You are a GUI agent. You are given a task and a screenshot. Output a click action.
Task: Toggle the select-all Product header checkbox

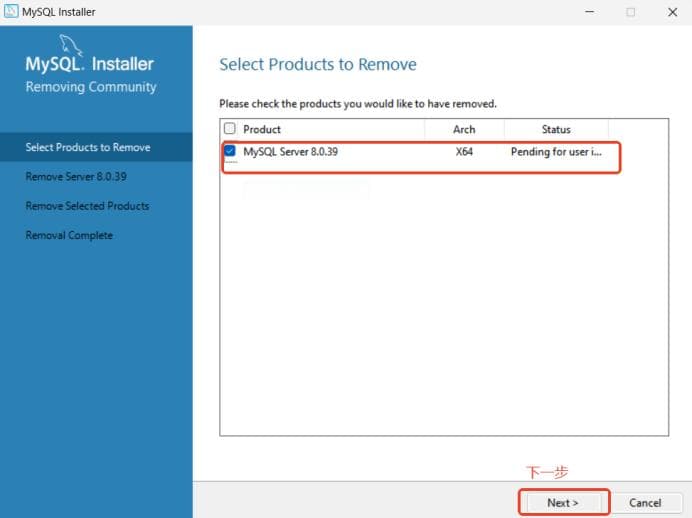(229, 128)
